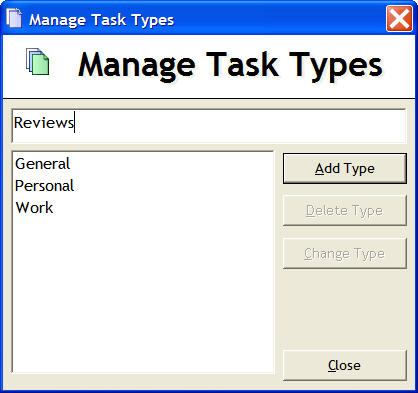Image resolution: width=418 pixels, height=393 pixels.
Task: Focus the task type name field containing Reviews
Action: (209, 126)
